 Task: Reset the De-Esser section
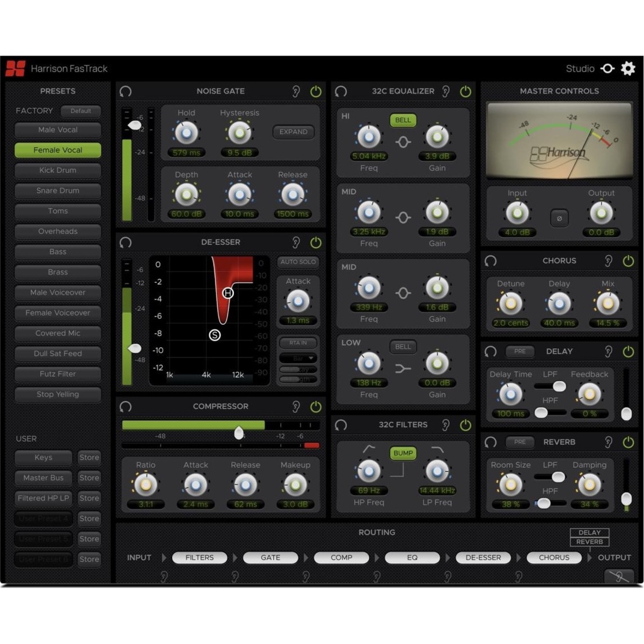click(x=126, y=242)
